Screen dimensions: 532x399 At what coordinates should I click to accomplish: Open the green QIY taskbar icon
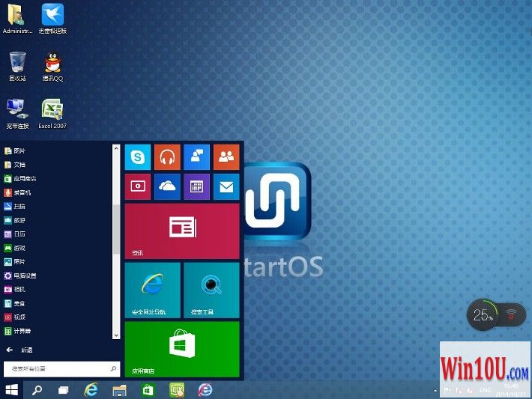point(177,390)
